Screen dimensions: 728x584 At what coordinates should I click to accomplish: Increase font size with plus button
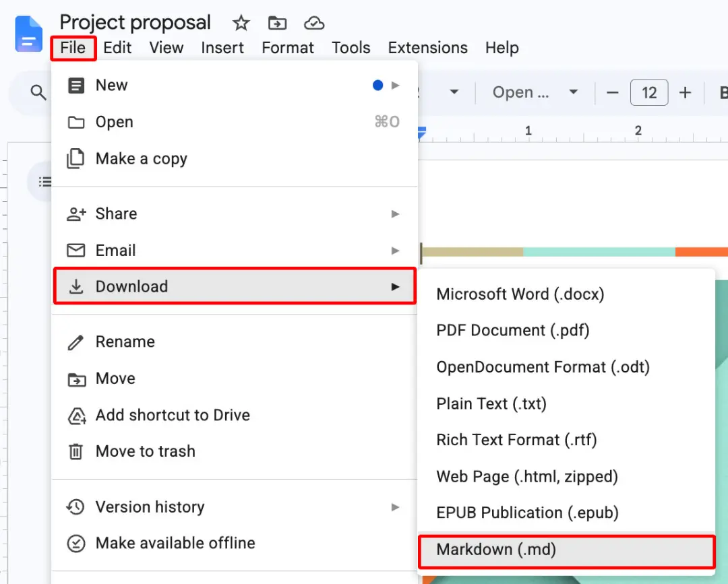(x=685, y=93)
